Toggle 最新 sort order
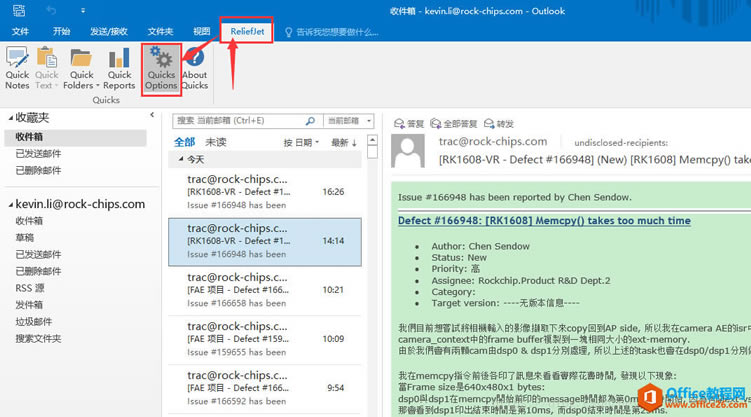 (344, 143)
